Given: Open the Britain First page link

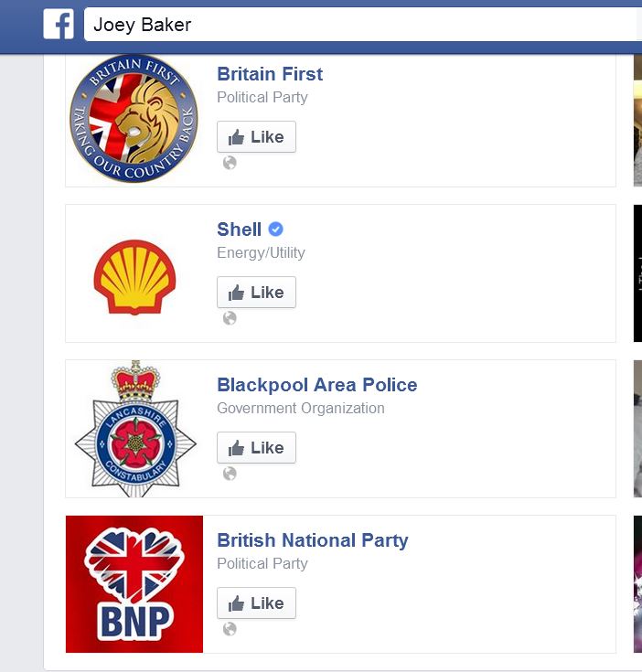Looking at the screenshot, I should (x=270, y=74).
